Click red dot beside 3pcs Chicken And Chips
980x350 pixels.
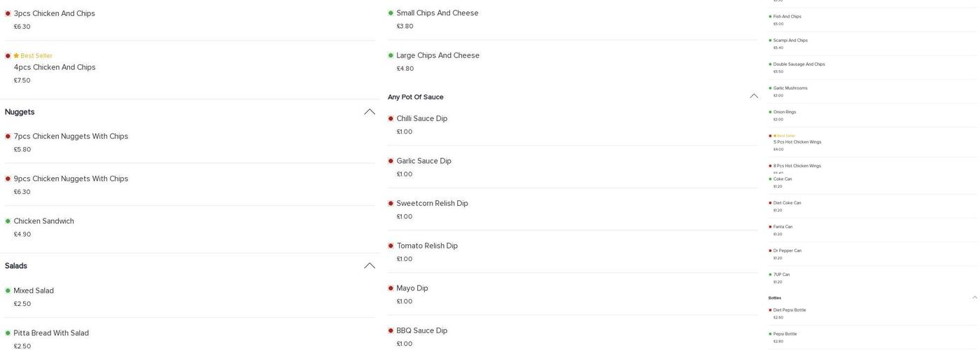click(x=8, y=13)
